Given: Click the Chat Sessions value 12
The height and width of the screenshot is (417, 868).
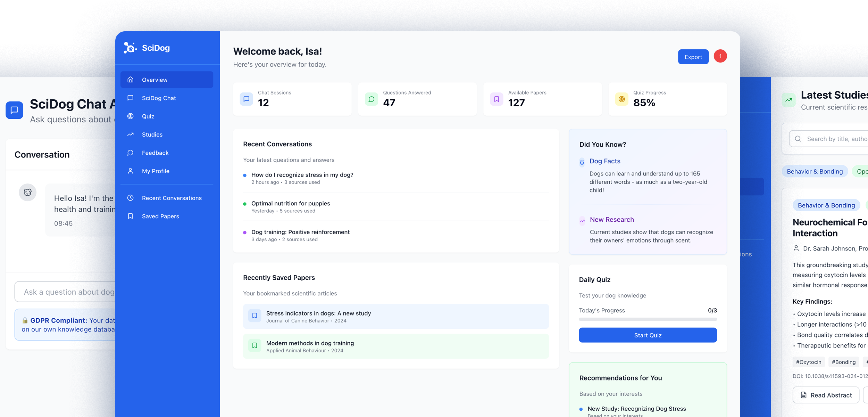Looking at the screenshot, I should coord(264,103).
